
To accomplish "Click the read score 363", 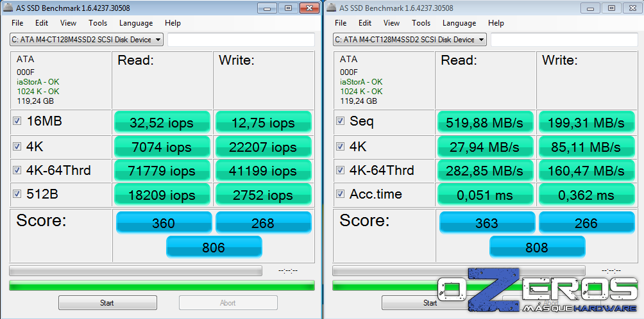I will pyautogui.click(x=487, y=223).
